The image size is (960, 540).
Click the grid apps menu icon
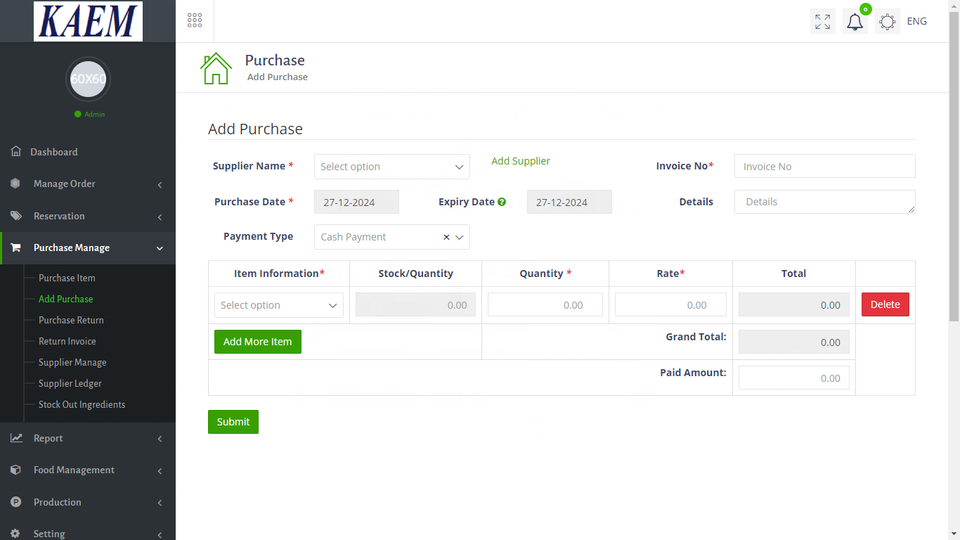click(x=195, y=21)
